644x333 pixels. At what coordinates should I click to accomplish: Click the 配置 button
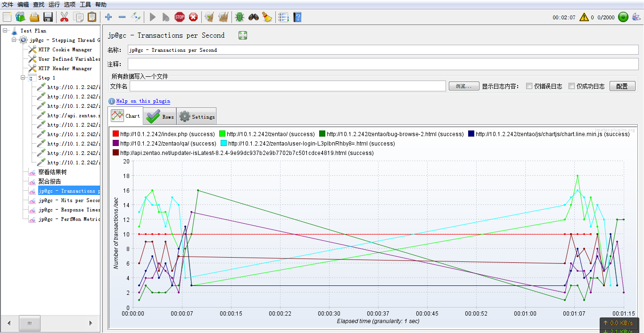pos(622,86)
